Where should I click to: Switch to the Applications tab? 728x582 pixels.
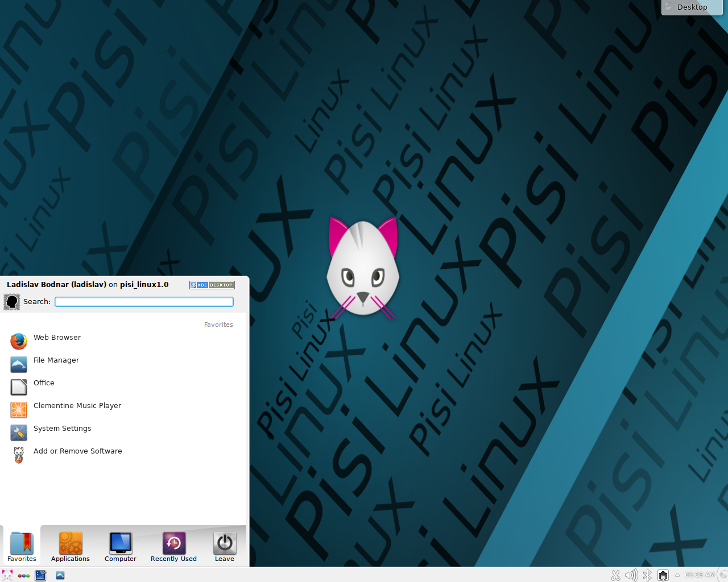(x=71, y=547)
